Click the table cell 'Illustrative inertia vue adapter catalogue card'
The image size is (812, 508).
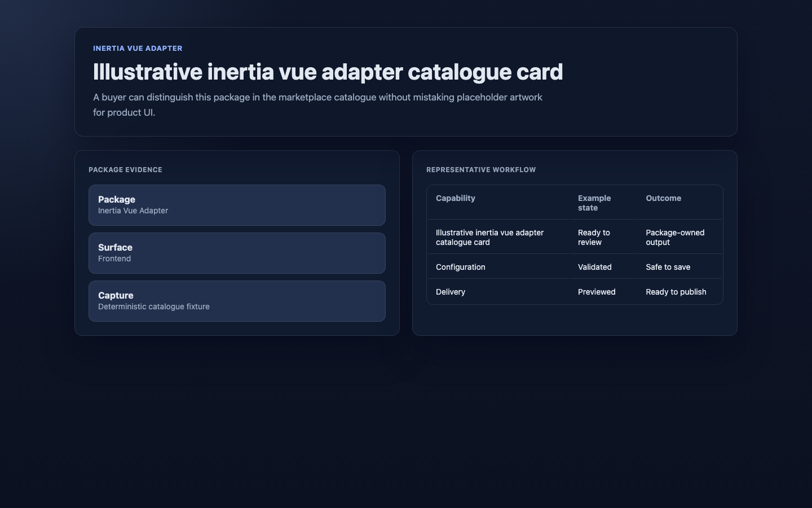click(498, 237)
